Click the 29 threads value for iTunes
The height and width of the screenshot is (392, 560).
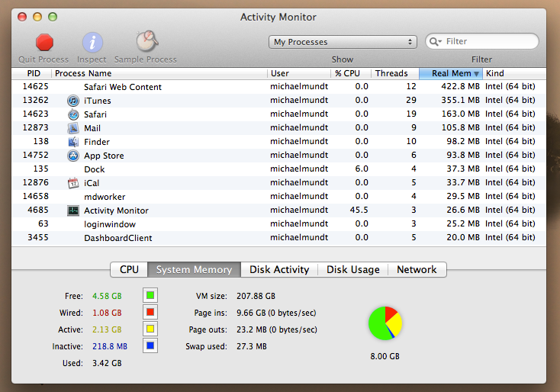point(411,101)
